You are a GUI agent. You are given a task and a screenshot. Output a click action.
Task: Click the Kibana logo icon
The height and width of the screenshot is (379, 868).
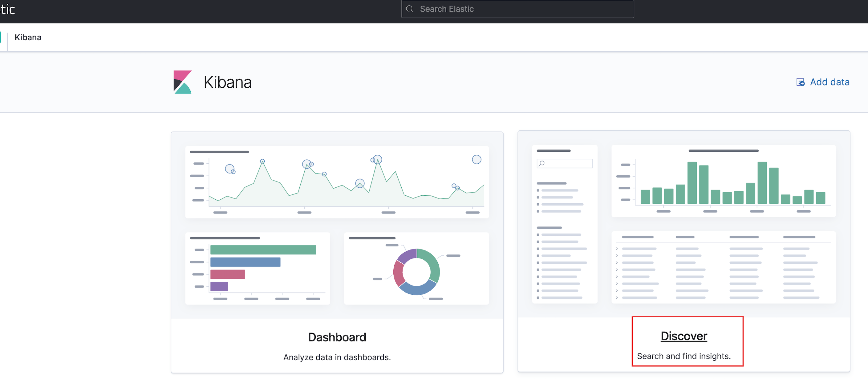coord(183,82)
